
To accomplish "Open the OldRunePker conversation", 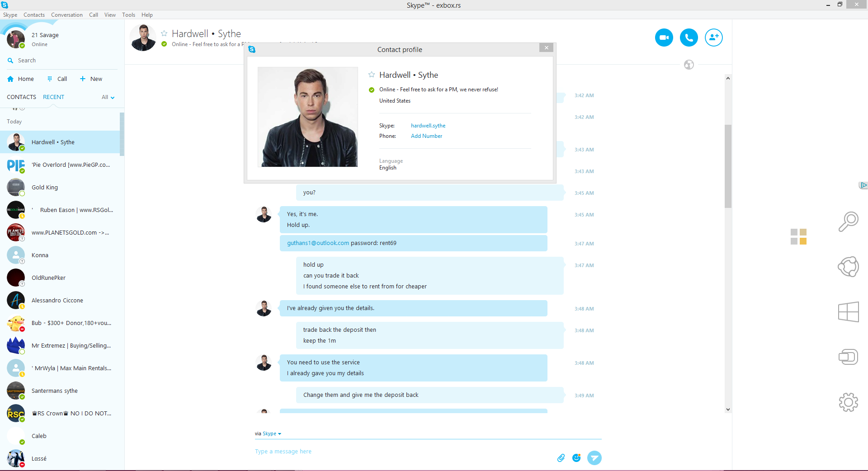I will pos(60,278).
